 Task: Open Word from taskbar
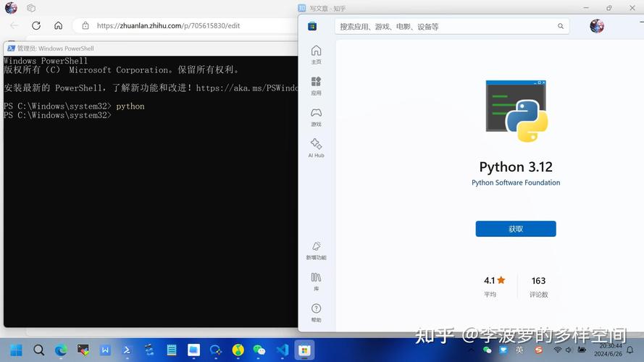[x=105, y=350]
